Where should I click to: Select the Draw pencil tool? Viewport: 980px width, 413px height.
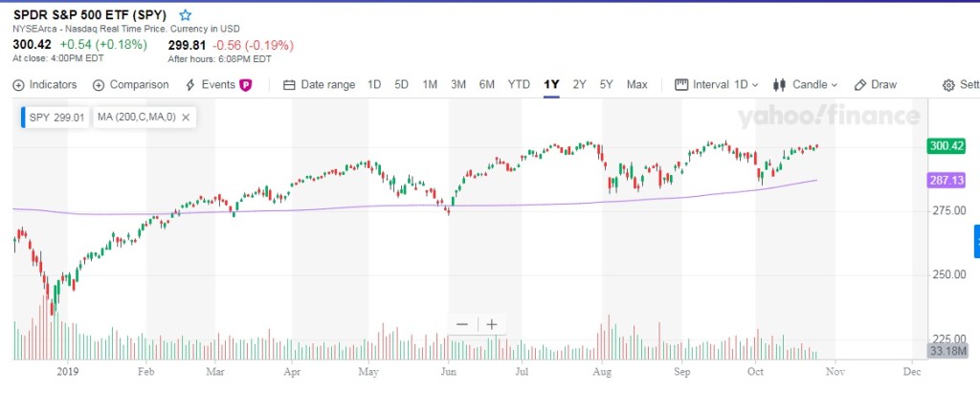pos(875,84)
